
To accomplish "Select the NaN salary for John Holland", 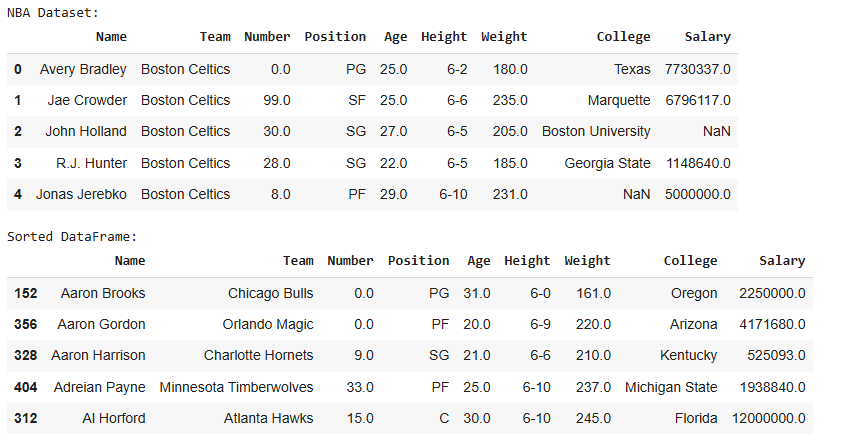I will tap(716, 132).
